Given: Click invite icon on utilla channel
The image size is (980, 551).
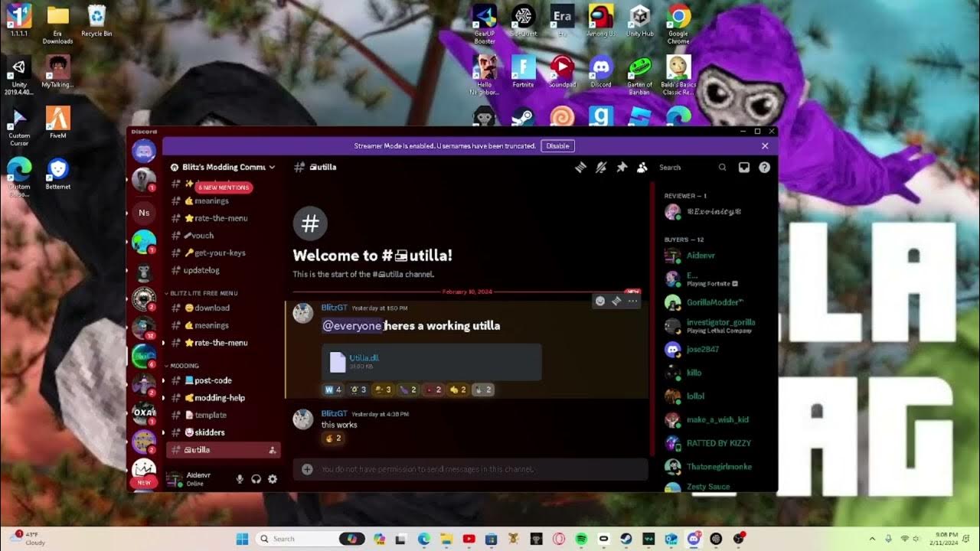Looking at the screenshot, I should coord(273,450).
